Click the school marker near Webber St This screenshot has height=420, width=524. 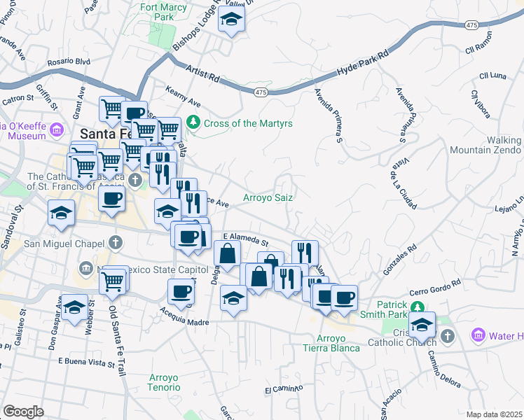74,307
